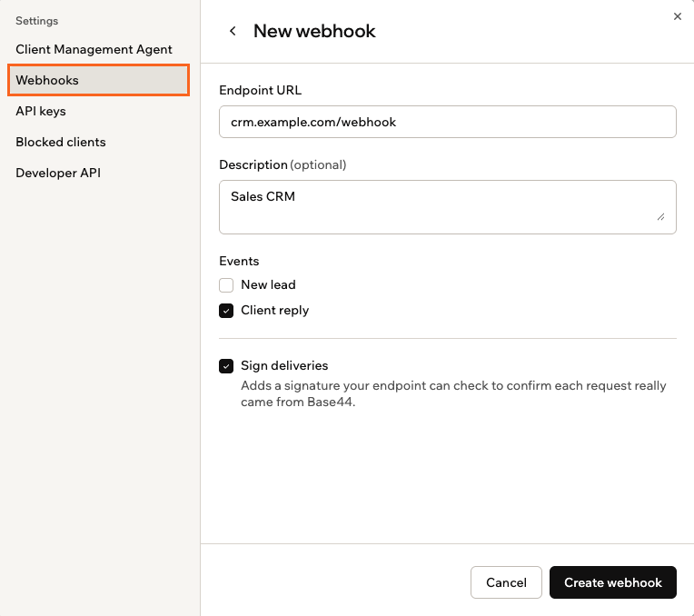Viewport: 694px width, 616px height.
Task: Click the Client reply label text
Action: pos(275,311)
